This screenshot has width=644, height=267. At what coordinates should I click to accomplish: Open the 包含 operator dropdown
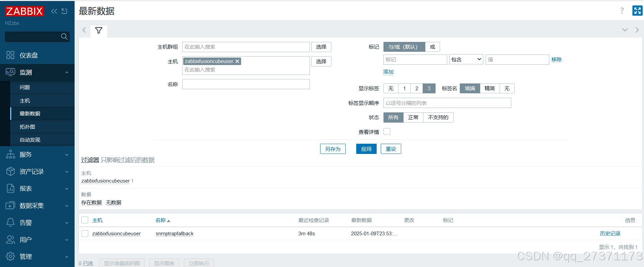click(466, 60)
